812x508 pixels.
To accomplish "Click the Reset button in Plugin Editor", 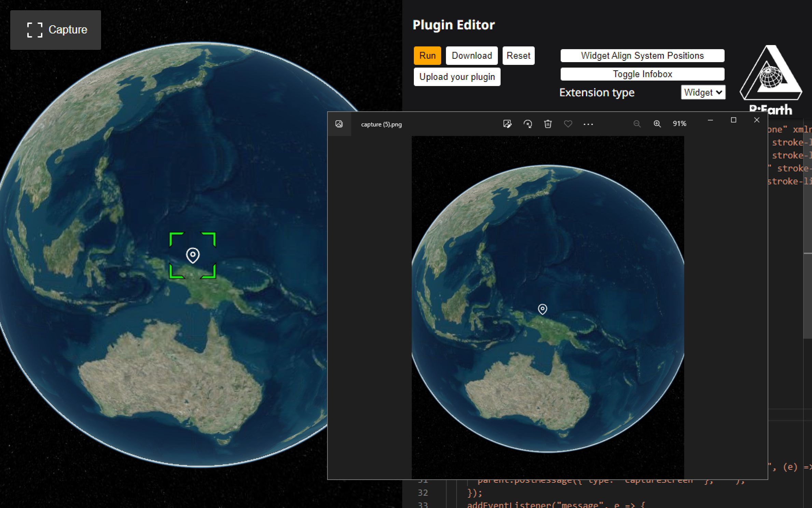I will pyautogui.click(x=518, y=55).
